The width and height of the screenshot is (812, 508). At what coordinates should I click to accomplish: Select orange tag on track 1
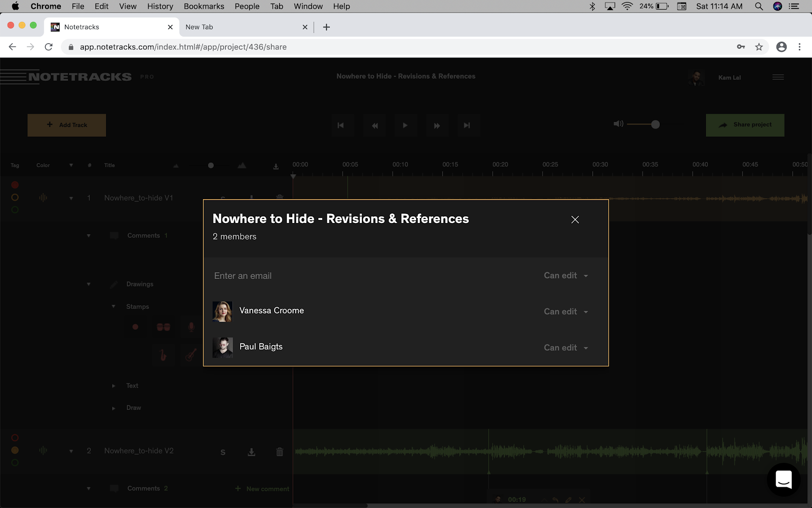pyautogui.click(x=15, y=197)
